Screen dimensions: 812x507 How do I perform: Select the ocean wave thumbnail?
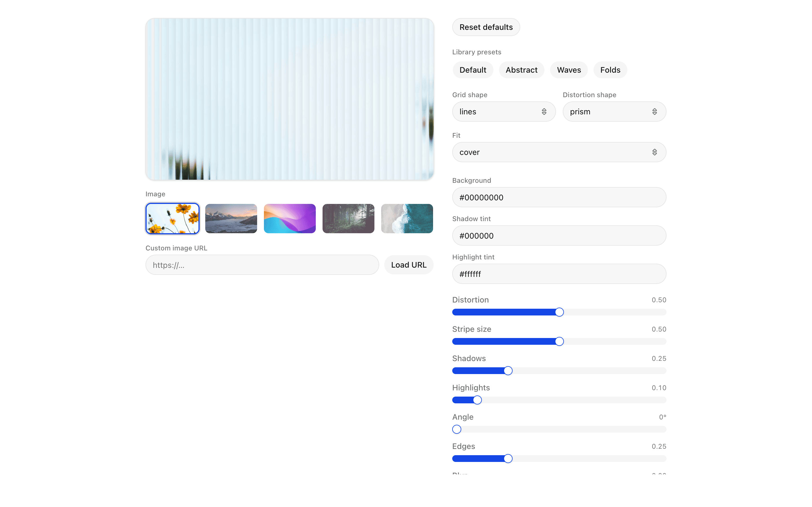(407, 218)
